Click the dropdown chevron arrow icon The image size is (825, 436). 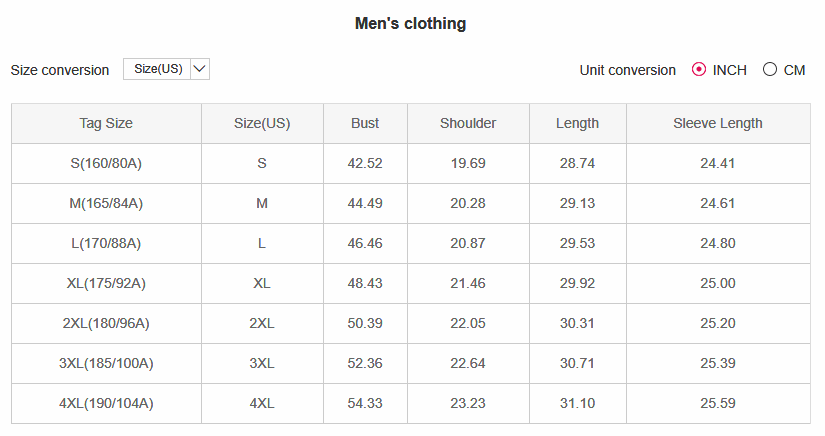click(199, 69)
